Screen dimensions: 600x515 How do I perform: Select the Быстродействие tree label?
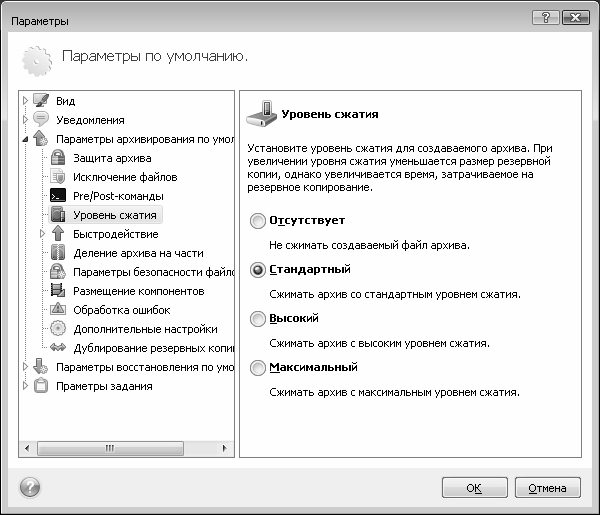(116, 234)
